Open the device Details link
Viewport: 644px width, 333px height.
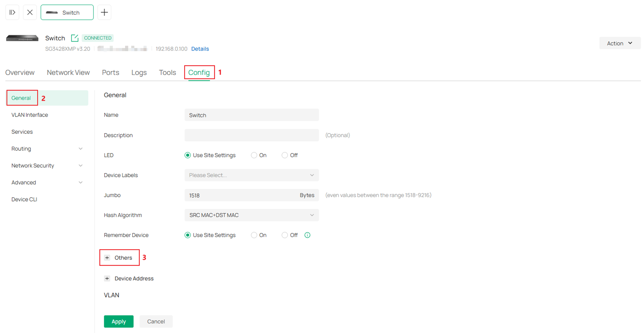(x=200, y=49)
